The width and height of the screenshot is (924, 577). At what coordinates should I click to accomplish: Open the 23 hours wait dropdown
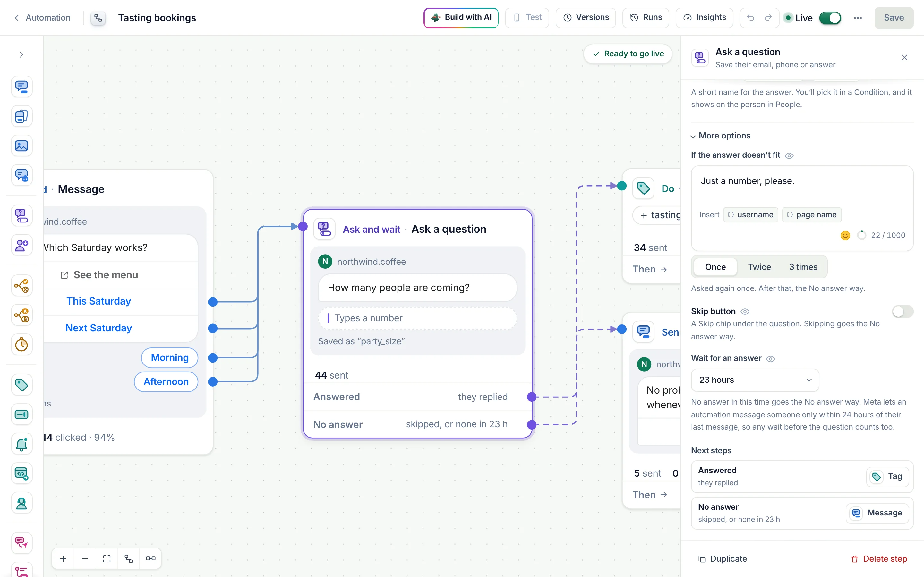coord(755,380)
